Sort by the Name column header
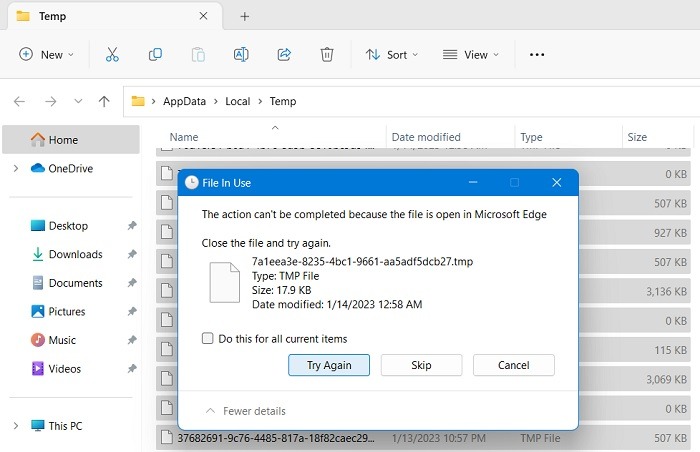The height and width of the screenshot is (452, 700). click(x=271, y=137)
